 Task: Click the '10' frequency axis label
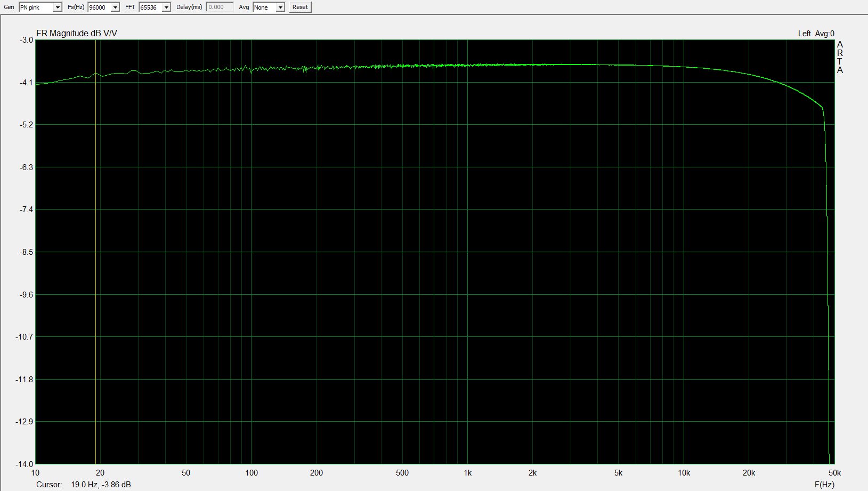pos(35,473)
